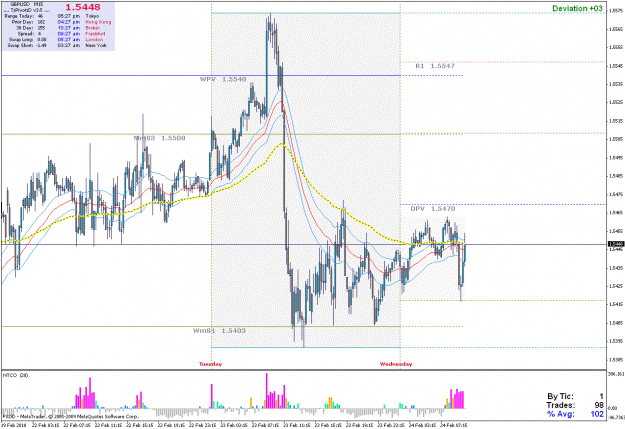Click the DPV 1.5470 daily pivot label
Viewport: 625px width, 429px height.
[x=433, y=209]
